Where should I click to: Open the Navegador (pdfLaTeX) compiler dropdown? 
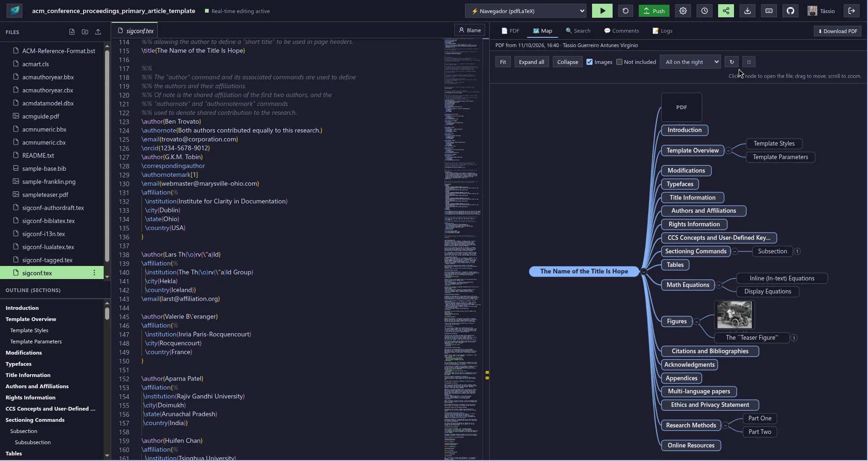coord(526,11)
